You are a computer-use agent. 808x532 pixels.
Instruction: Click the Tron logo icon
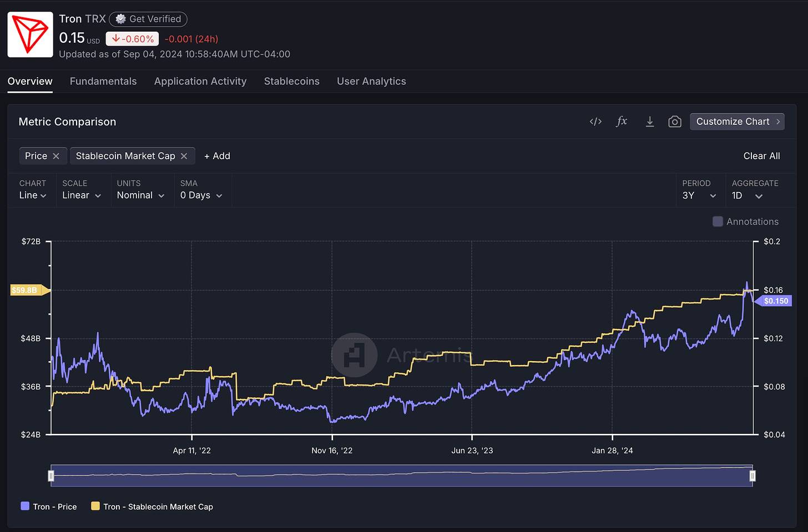tap(31, 34)
